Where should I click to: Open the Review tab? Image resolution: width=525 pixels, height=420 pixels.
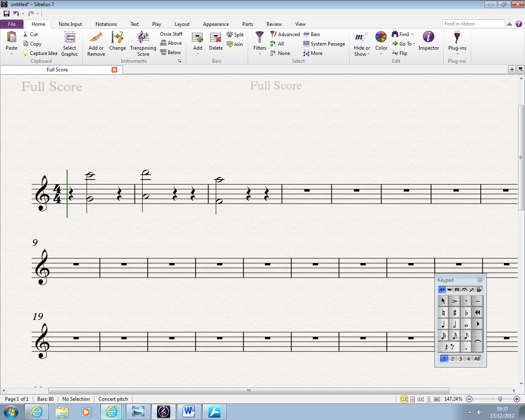tap(274, 24)
